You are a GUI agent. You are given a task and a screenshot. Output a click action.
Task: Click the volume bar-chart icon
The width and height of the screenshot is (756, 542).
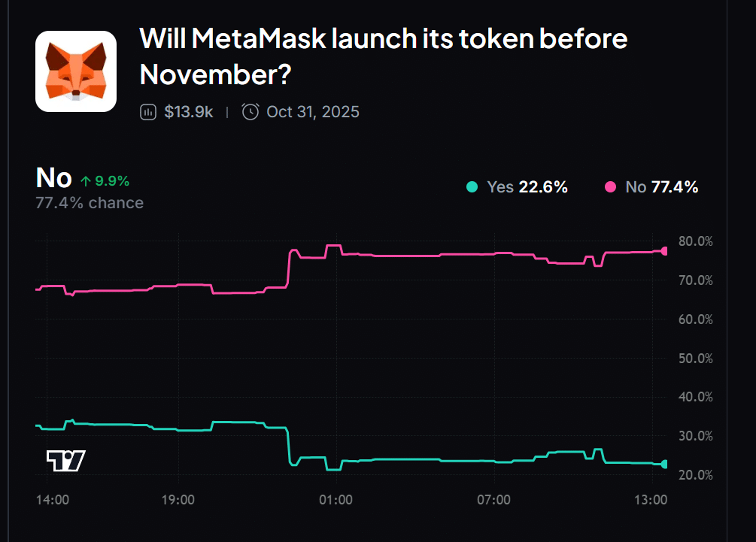pyautogui.click(x=148, y=112)
